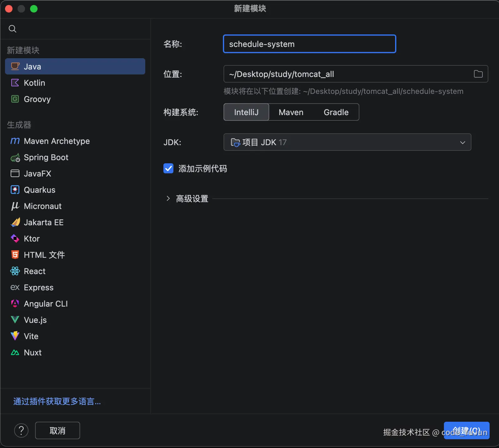
Task: Choose HTML 文件 generator
Action: click(x=75, y=255)
